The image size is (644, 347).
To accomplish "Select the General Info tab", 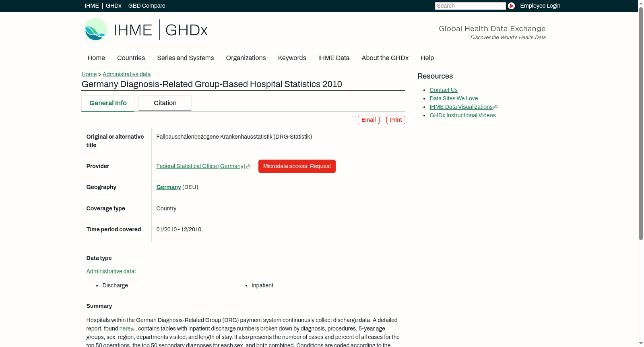I will pyautogui.click(x=108, y=103).
